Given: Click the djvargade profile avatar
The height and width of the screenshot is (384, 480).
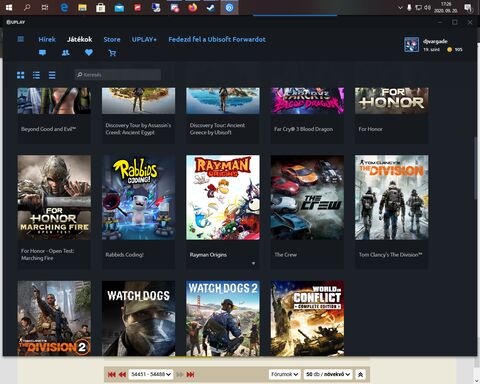Looking at the screenshot, I should tap(411, 45).
